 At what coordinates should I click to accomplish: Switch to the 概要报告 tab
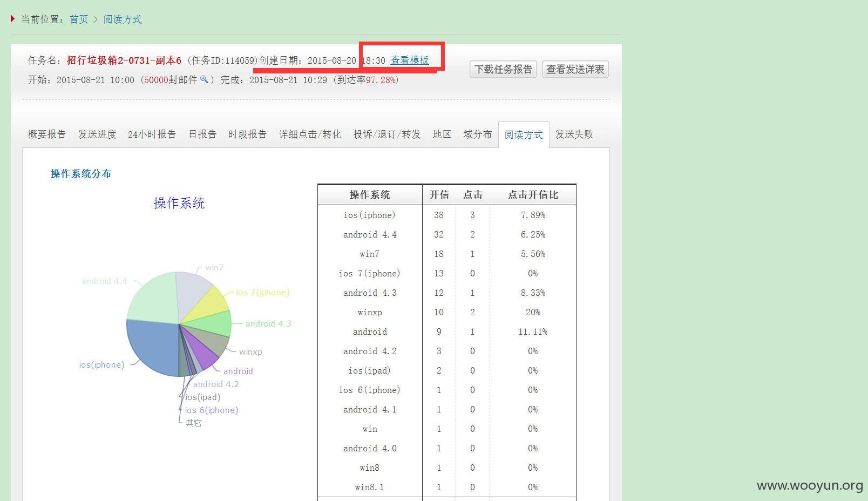click(47, 134)
